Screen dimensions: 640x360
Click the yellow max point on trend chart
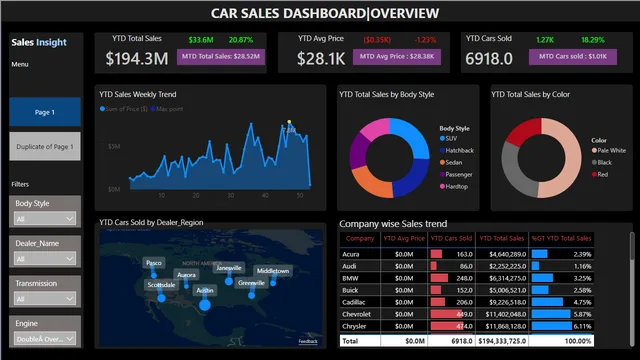click(289, 122)
